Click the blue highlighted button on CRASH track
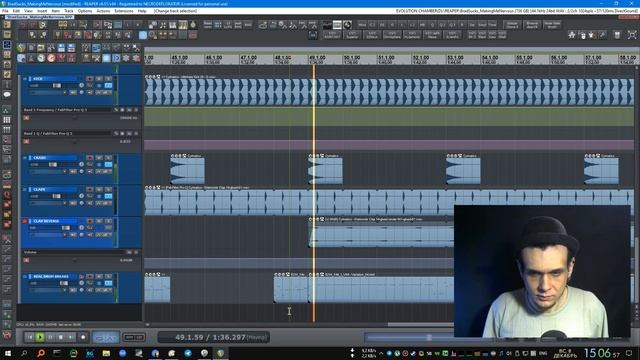This screenshot has width=640, height=360. click(x=108, y=164)
